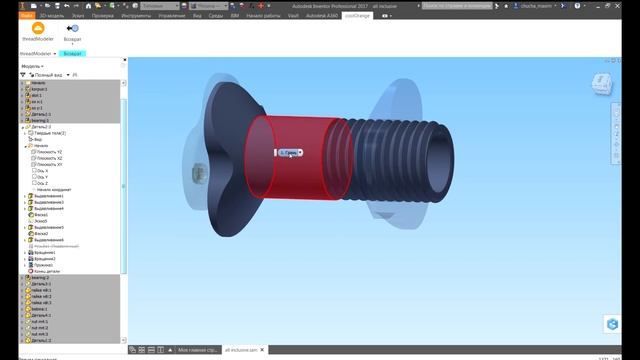
Task: Click the blue share icon at viewport bottom right
Action: [x=612, y=324]
